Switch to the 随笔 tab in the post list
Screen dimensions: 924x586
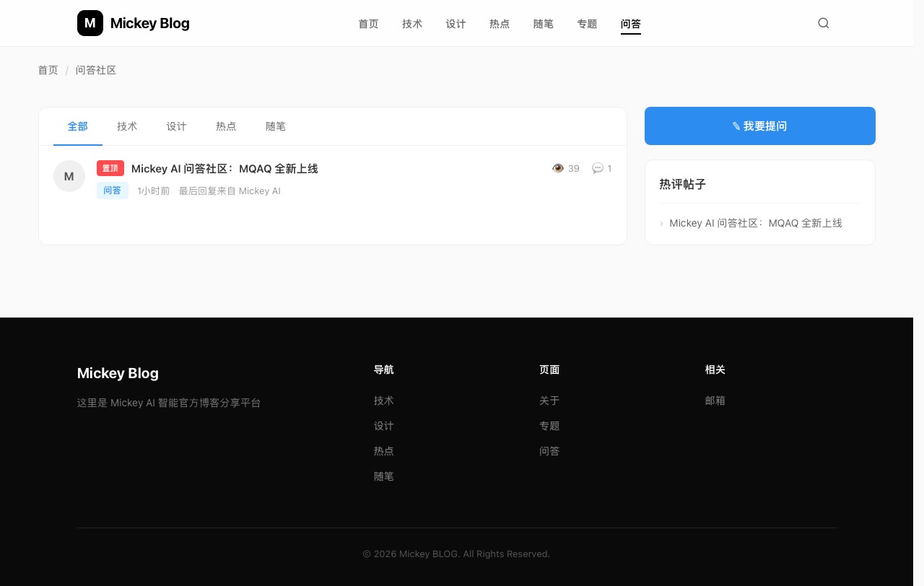(x=276, y=126)
